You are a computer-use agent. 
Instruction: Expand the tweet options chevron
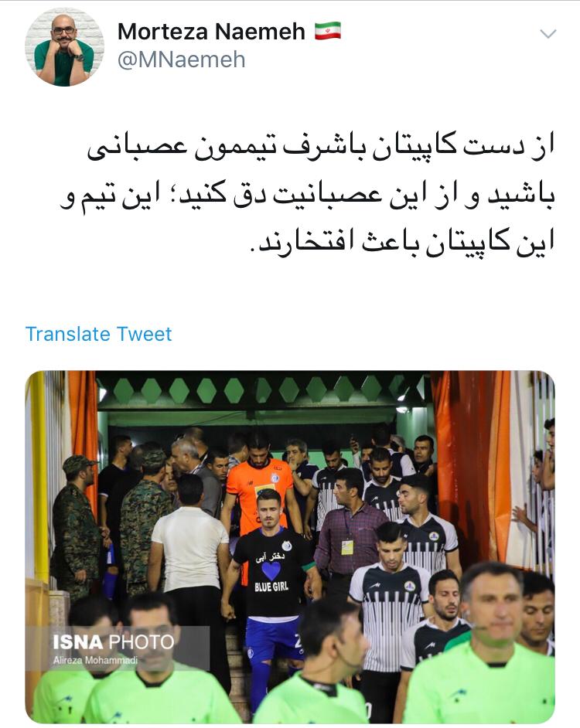click(x=548, y=34)
